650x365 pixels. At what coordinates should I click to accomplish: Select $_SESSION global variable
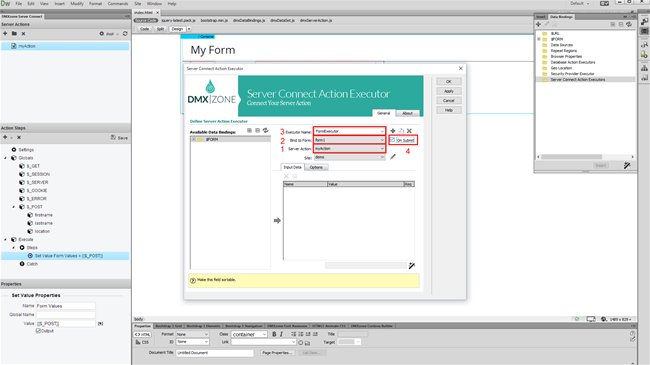[x=38, y=174]
